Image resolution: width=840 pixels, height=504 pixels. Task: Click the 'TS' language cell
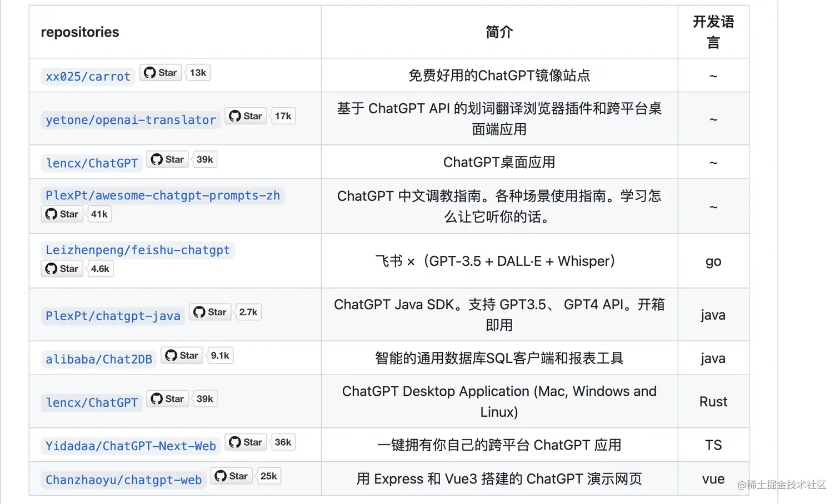[x=713, y=445]
